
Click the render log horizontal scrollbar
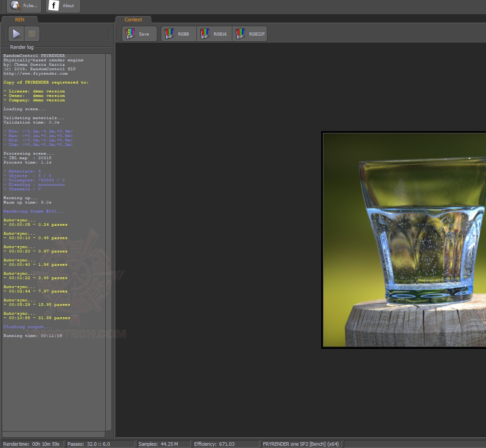coord(54,434)
